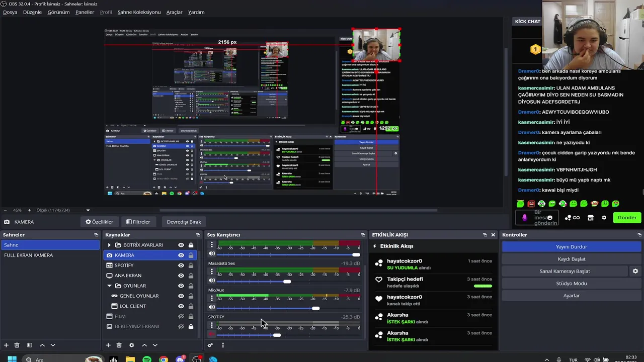Open audio mixer three-dot menu at bottom
Screen dimensions: 644x362
(x=223, y=345)
